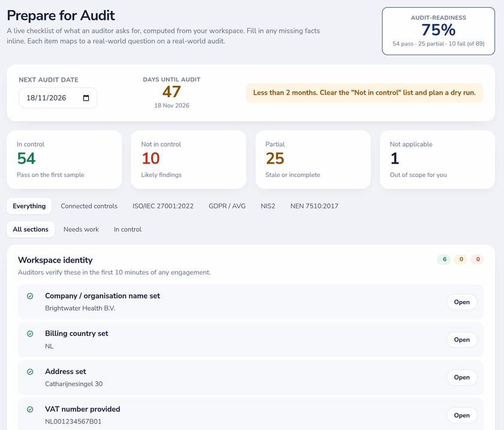Click the Catharijnesingel 30 address text

74,384
